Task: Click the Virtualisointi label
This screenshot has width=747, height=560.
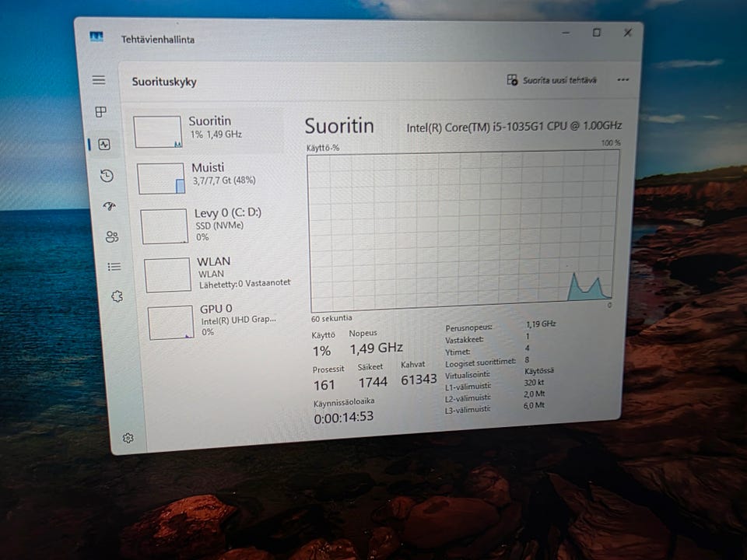Action: click(468, 375)
